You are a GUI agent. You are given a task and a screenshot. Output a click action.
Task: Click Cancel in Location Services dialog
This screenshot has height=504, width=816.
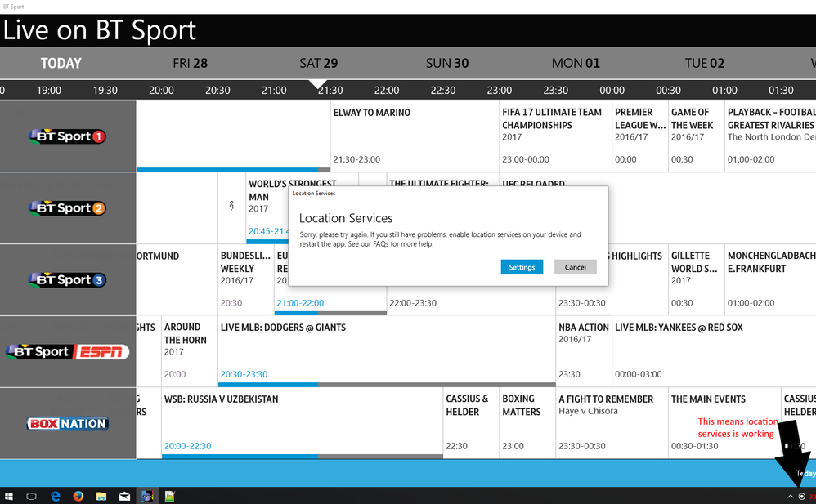point(575,267)
